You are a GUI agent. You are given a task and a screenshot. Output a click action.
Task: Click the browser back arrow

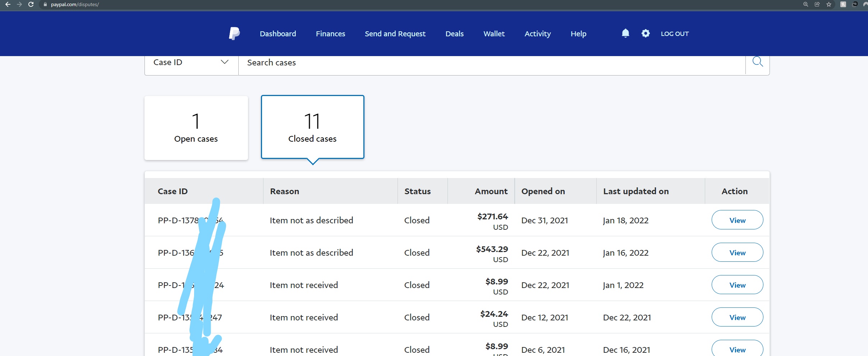[8, 4]
